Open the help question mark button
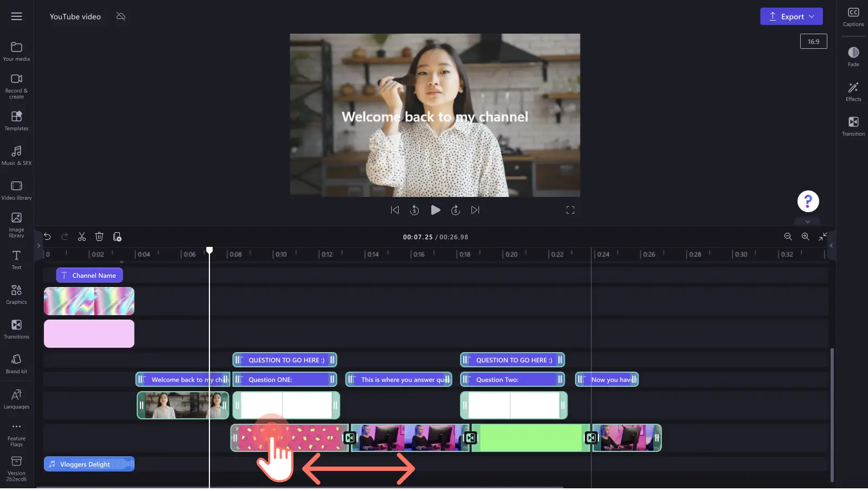This screenshot has width=868, height=491. click(x=808, y=201)
